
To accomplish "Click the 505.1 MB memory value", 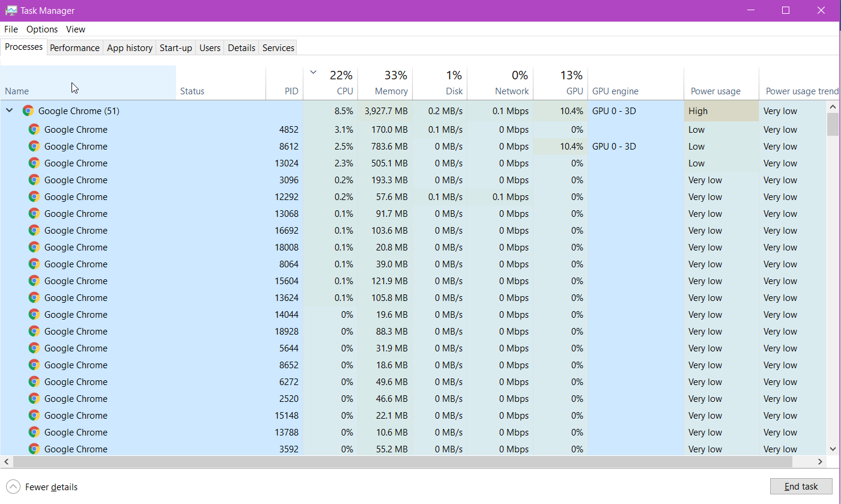I will coord(389,163).
